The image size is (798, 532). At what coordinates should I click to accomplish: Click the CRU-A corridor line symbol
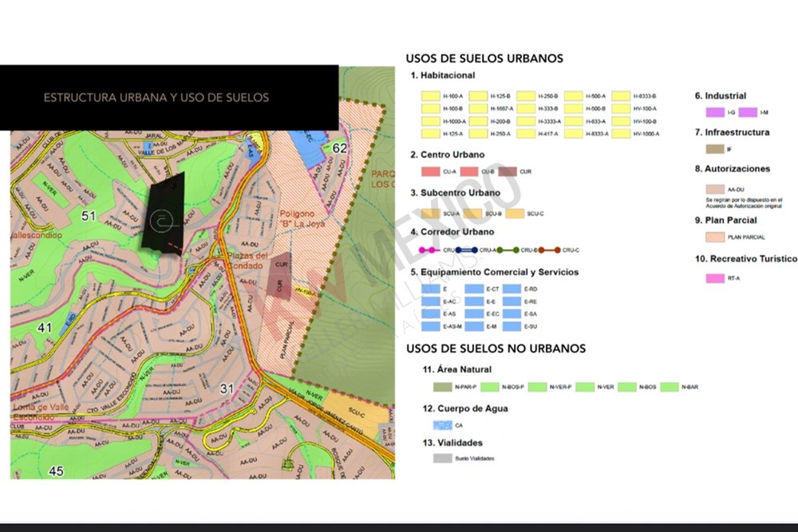[467, 250]
